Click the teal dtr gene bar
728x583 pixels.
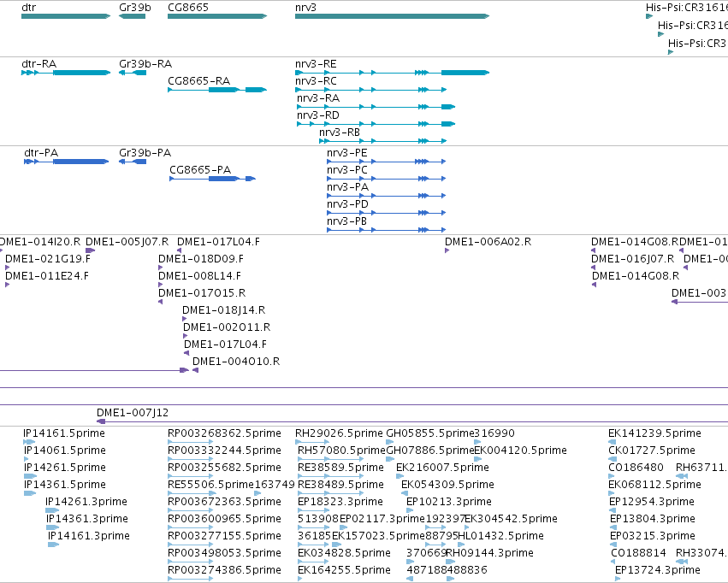click(66, 16)
